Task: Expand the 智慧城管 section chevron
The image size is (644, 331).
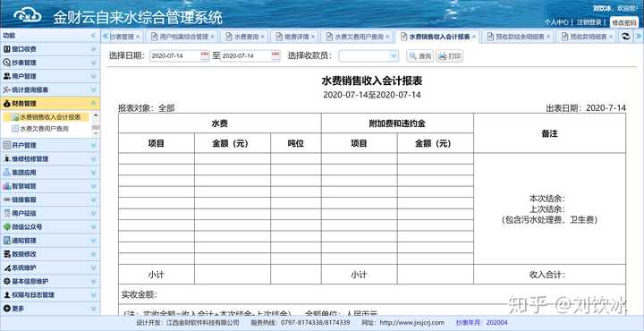Action: (x=93, y=186)
